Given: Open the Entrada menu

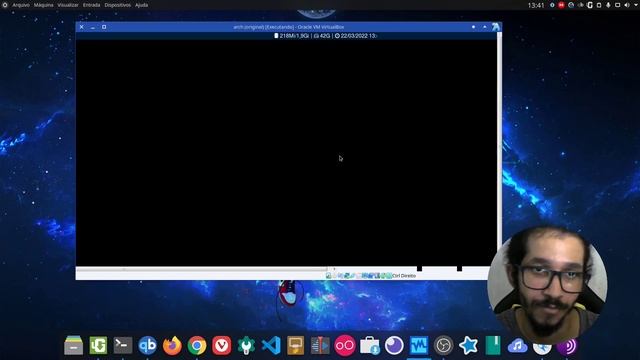Looking at the screenshot, I should [91, 5].
